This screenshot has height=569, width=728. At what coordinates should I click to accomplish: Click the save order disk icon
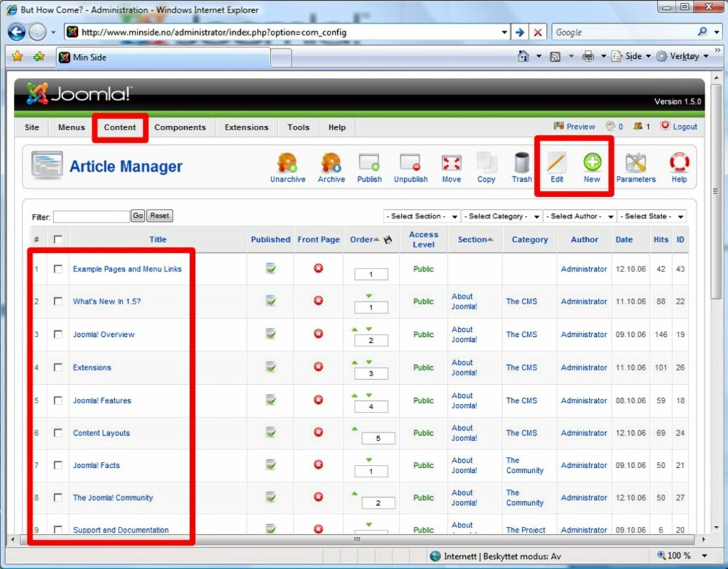(388, 239)
